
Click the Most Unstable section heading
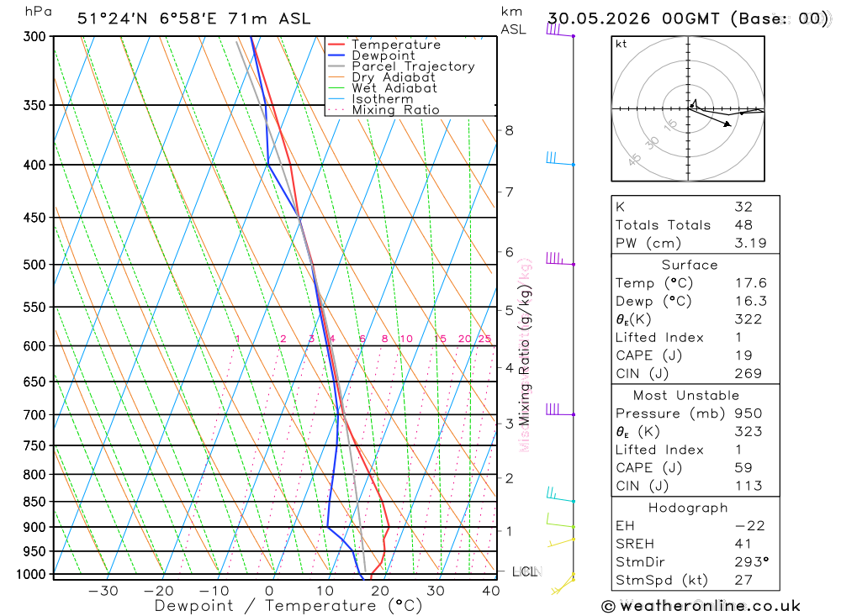[686, 396]
